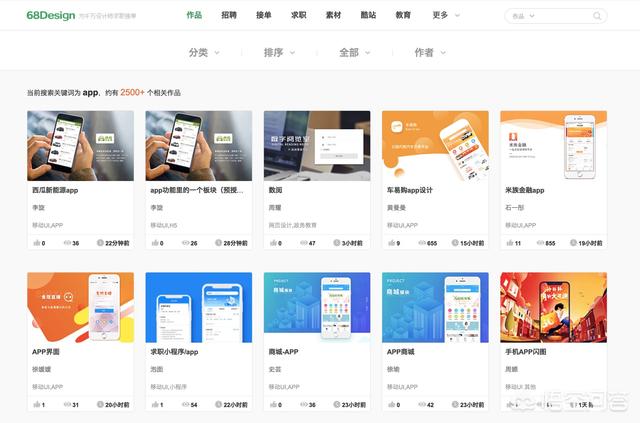This screenshot has width=640, height=423.
Task: Click the clock icon beside 20小时前
Action: coord(100,405)
